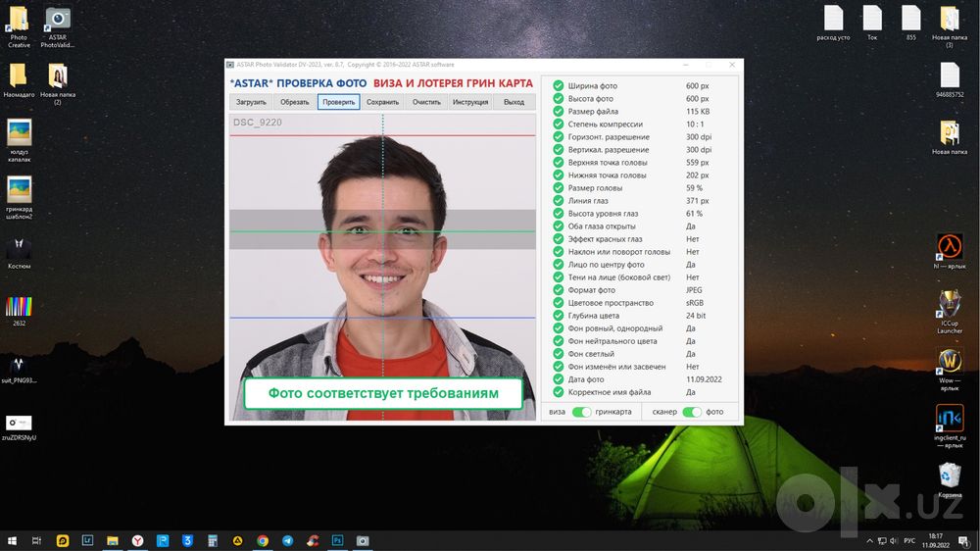The width and height of the screenshot is (980, 551).
Task: Click green check icon beside Фон светлый
Action: (x=559, y=353)
